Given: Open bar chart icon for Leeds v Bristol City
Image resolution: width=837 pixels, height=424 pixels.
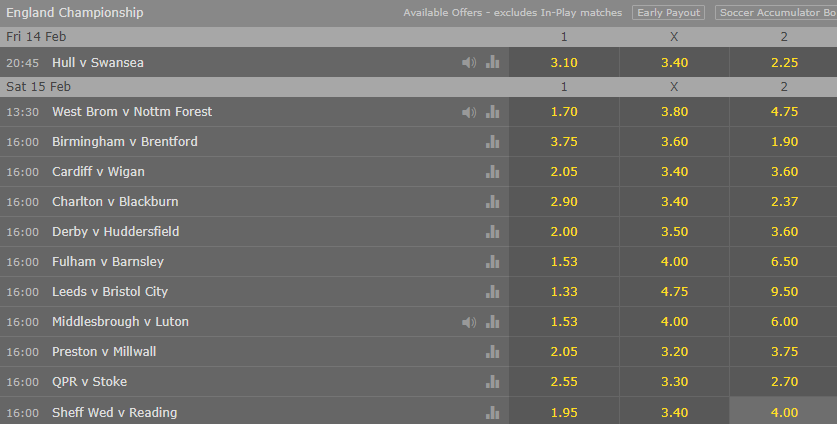Looking at the screenshot, I should tap(493, 292).
